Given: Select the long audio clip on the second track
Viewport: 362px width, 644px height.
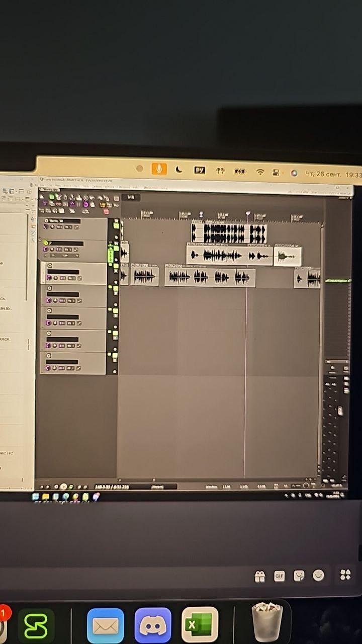Looking at the screenshot, I should (x=230, y=255).
